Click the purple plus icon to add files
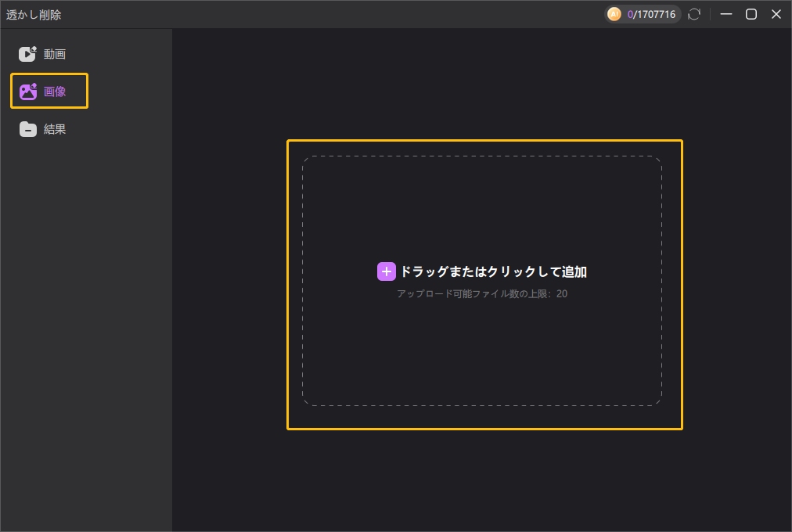The width and height of the screenshot is (792, 532). [x=387, y=271]
